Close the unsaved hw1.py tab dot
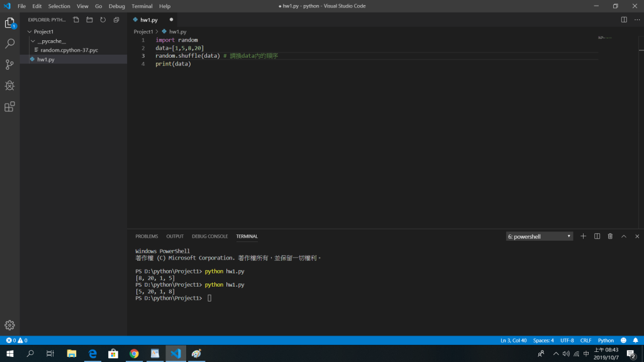 171,19
